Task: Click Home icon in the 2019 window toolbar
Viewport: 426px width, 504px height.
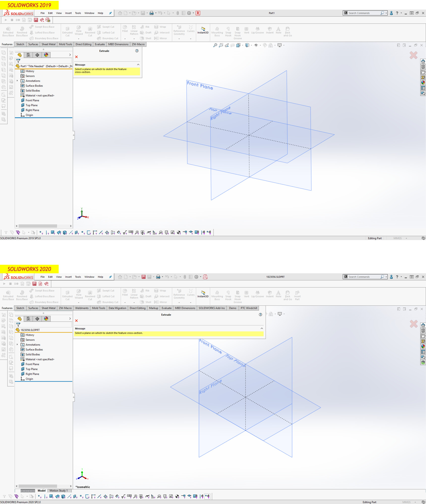Action: point(120,13)
